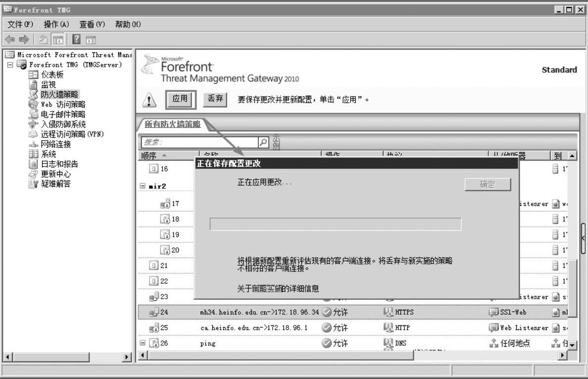Select 网络连接 in the tree
Viewport: 588px width, 379px height.
tap(55, 144)
